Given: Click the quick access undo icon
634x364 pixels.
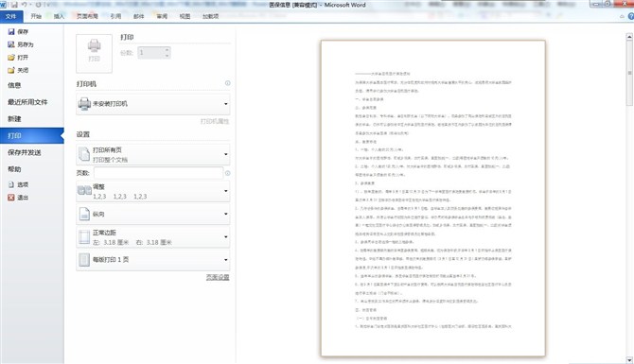Looking at the screenshot, I should click(x=25, y=5).
